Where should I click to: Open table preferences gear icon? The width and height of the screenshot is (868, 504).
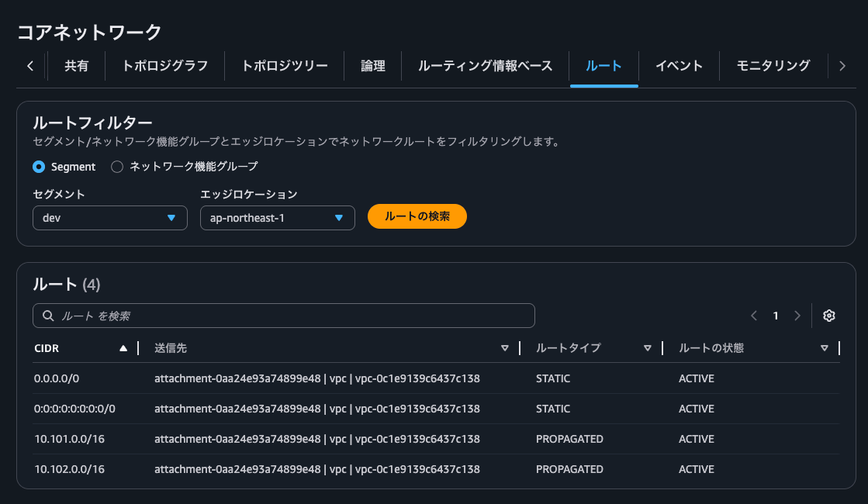(828, 316)
